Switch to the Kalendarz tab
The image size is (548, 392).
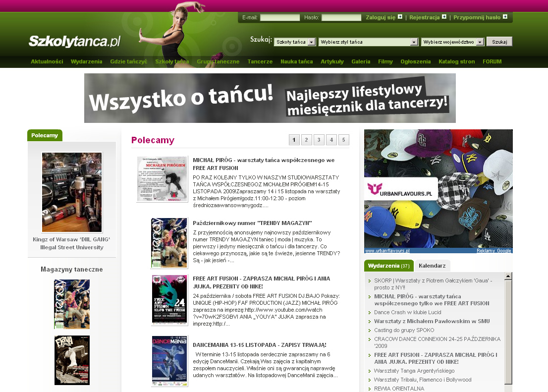pos(432,266)
